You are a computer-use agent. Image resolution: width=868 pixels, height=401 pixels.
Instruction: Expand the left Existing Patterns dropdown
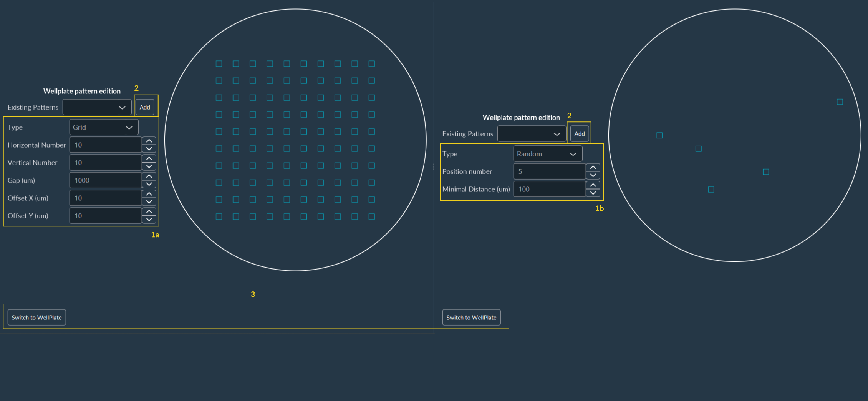97,107
